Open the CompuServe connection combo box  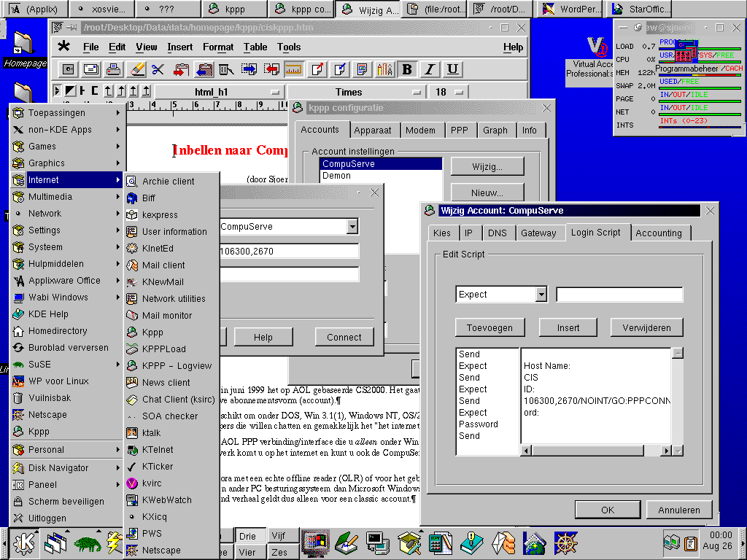(352, 227)
